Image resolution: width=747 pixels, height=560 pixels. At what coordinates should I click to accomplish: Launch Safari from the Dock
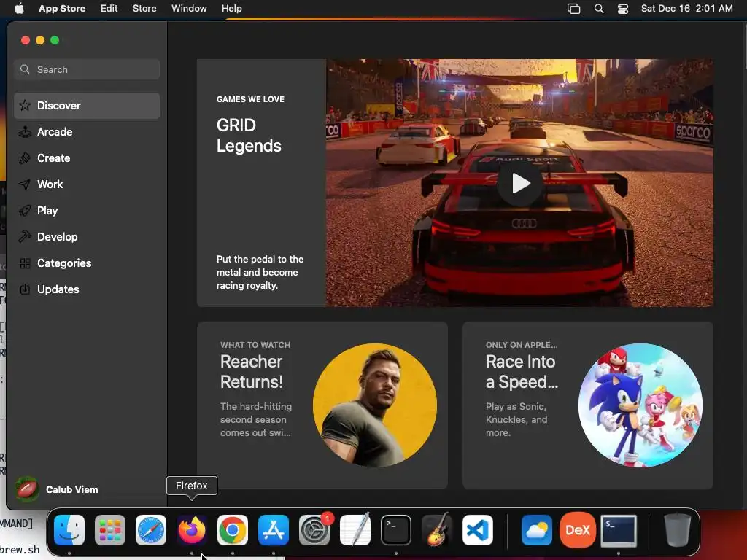(x=151, y=530)
